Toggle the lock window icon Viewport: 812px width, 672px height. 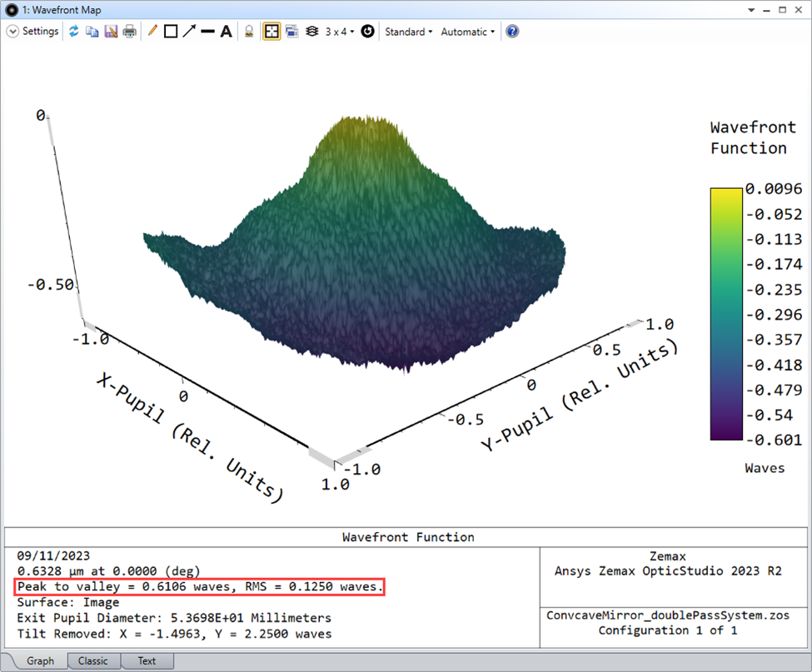point(249,32)
